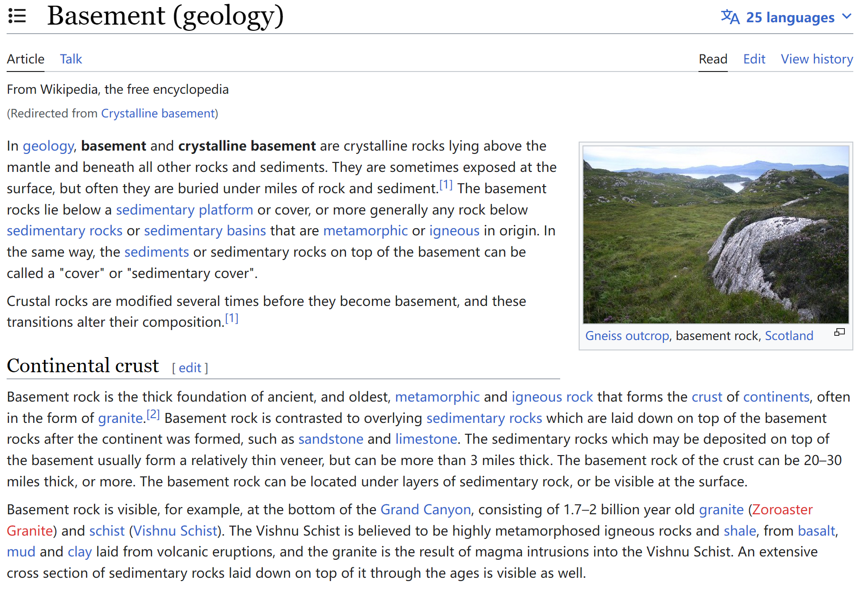Click the translate languages icon
This screenshot has width=868, height=609.
[730, 17]
